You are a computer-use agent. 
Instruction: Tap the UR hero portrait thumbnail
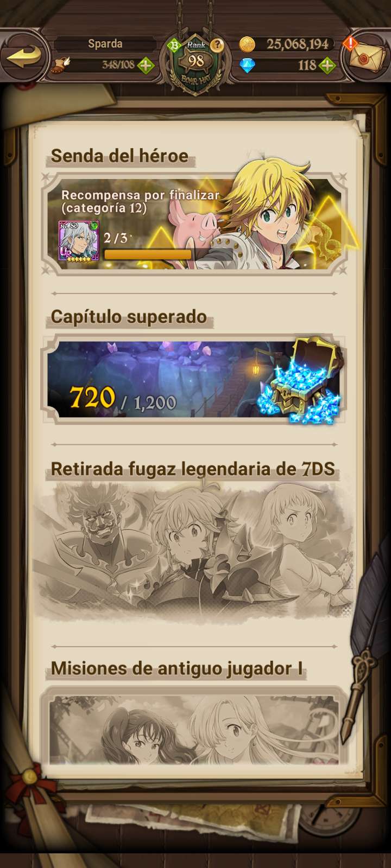79,241
